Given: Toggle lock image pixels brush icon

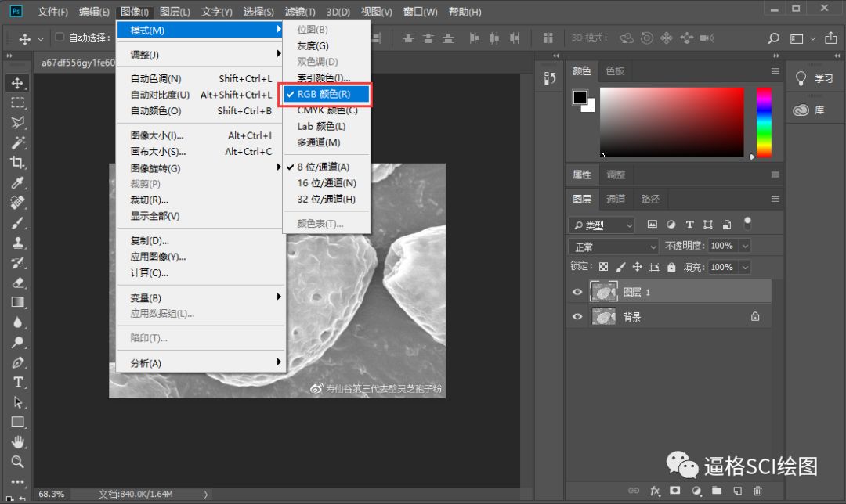Looking at the screenshot, I should tap(620, 267).
